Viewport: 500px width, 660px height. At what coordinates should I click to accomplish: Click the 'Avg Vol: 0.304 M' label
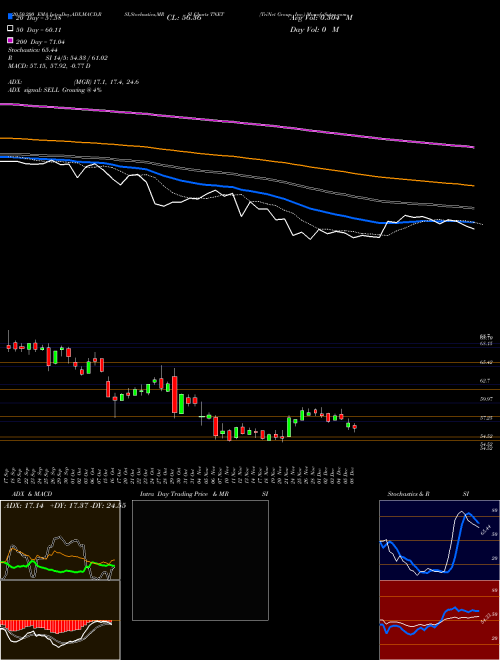[321, 18]
